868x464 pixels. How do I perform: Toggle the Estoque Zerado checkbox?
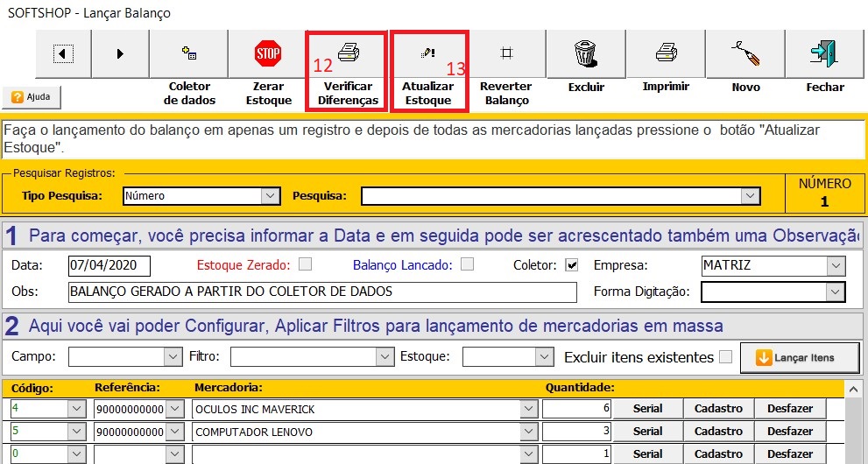click(305, 264)
